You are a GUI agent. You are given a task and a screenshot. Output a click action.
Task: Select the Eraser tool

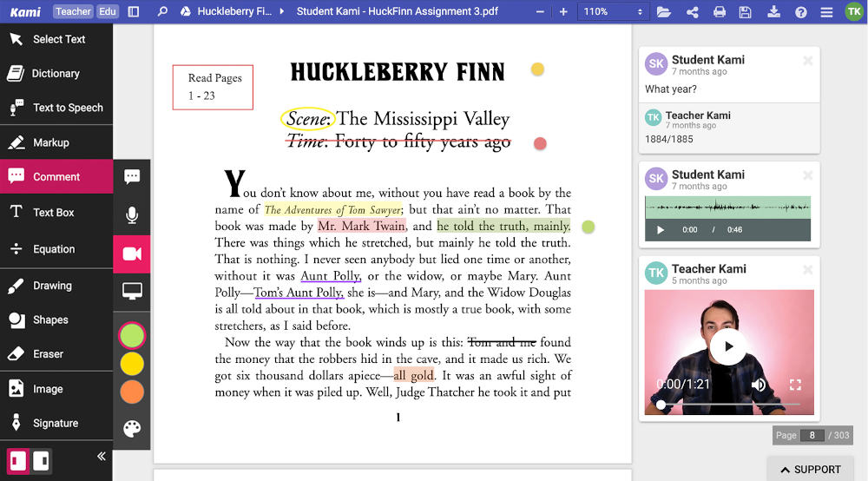point(56,353)
